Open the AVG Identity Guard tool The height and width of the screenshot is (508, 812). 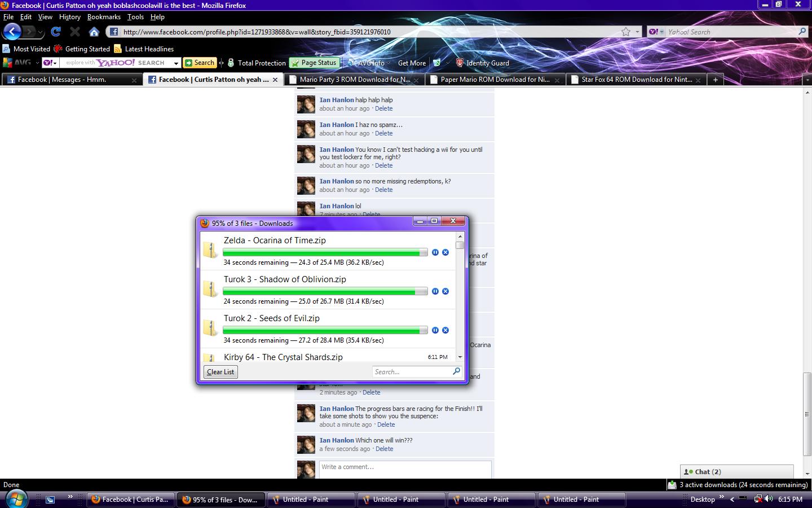(x=482, y=63)
